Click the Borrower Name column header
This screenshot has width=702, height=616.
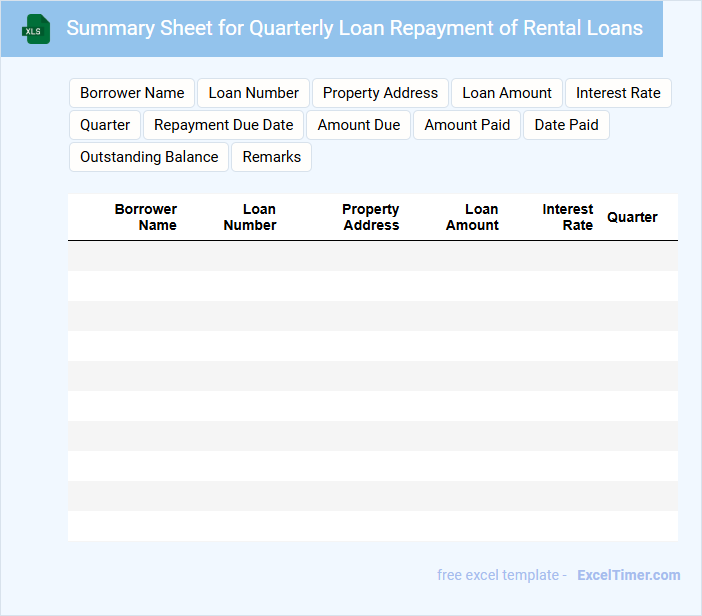[x=146, y=217]
